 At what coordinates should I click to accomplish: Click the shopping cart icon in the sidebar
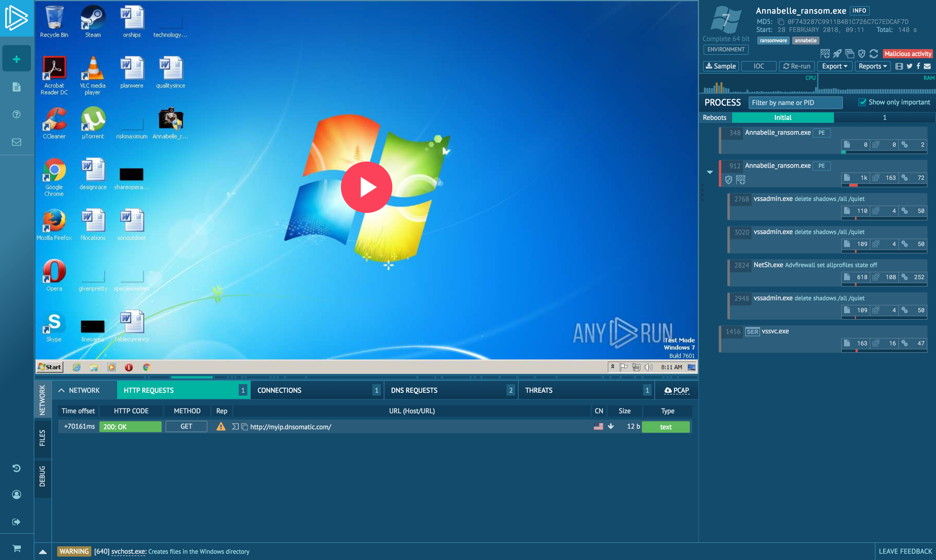coord(16,548)
